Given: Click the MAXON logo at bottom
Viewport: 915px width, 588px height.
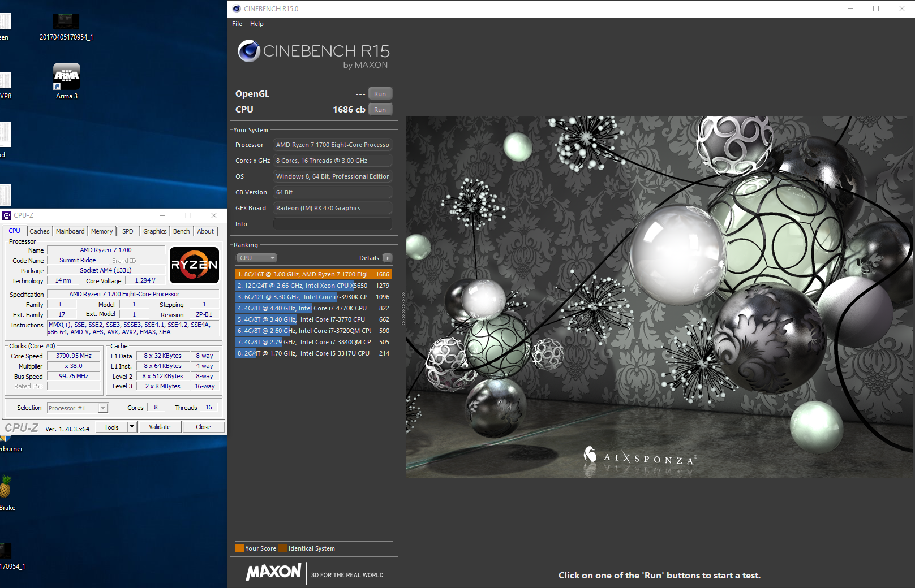Looking at the screenshot, I should point(273,572).
